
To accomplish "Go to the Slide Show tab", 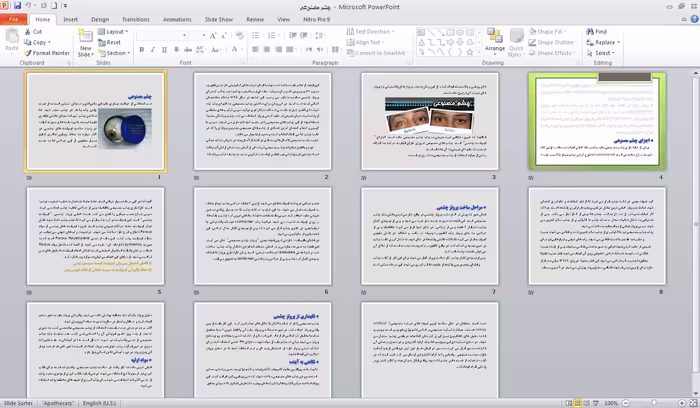I will pos(219,19).
